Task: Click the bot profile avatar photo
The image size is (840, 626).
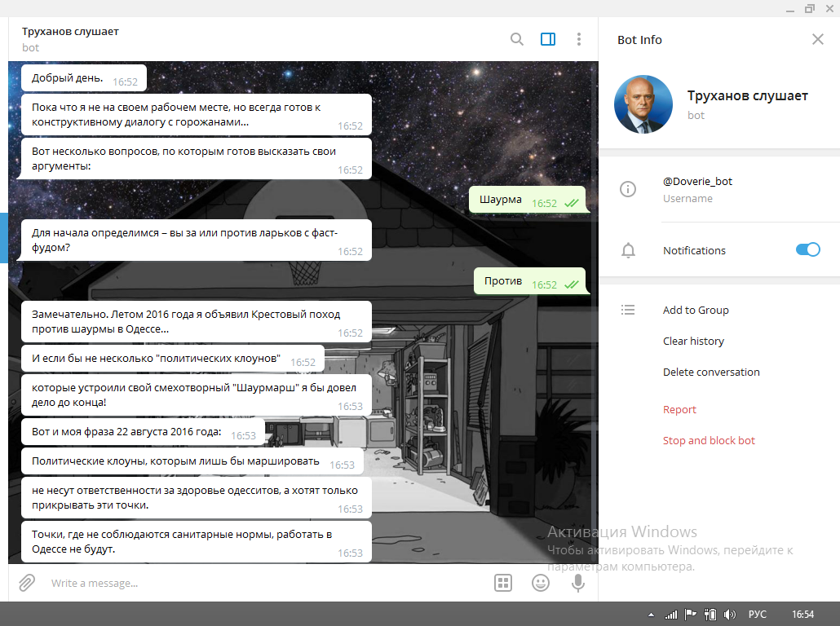Action: [643, 104]
